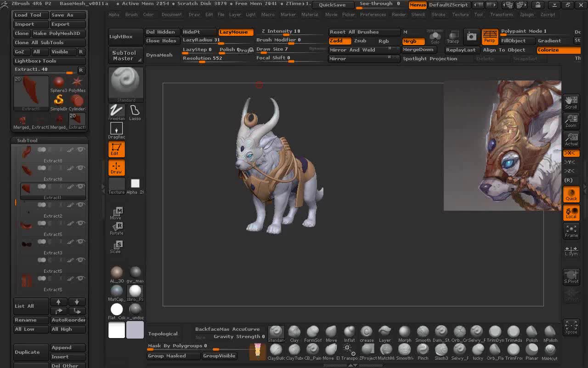This screenshot has width=588, height=368.
Task: Hide the Extract3 subtool via its eye icon
Action: coord(81,241)
